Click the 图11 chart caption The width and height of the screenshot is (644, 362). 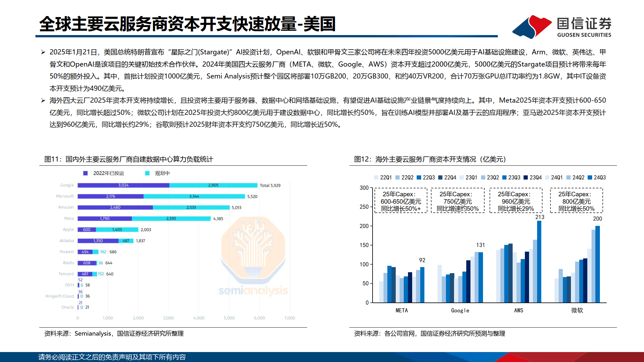[129, 159]
